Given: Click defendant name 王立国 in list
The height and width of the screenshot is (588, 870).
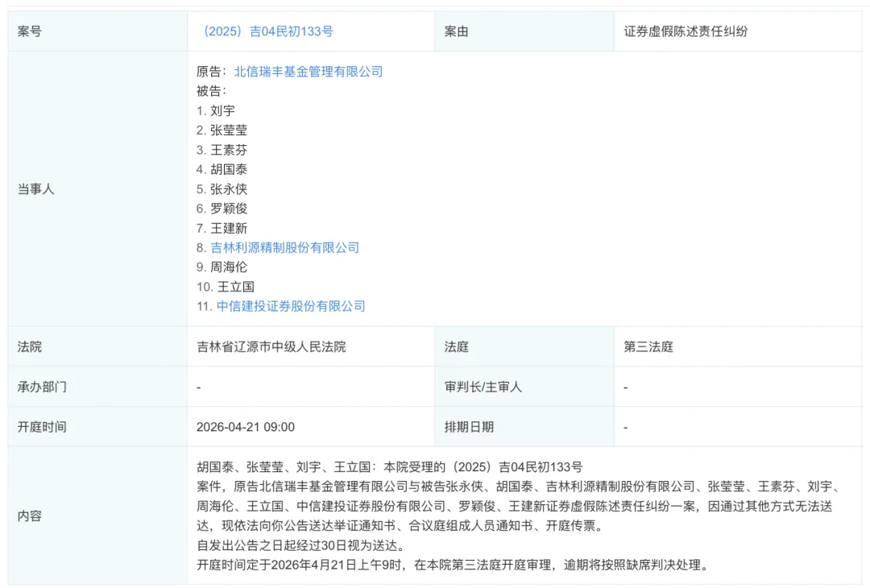Looking at the screenshot, I should (x=235, y=287).
